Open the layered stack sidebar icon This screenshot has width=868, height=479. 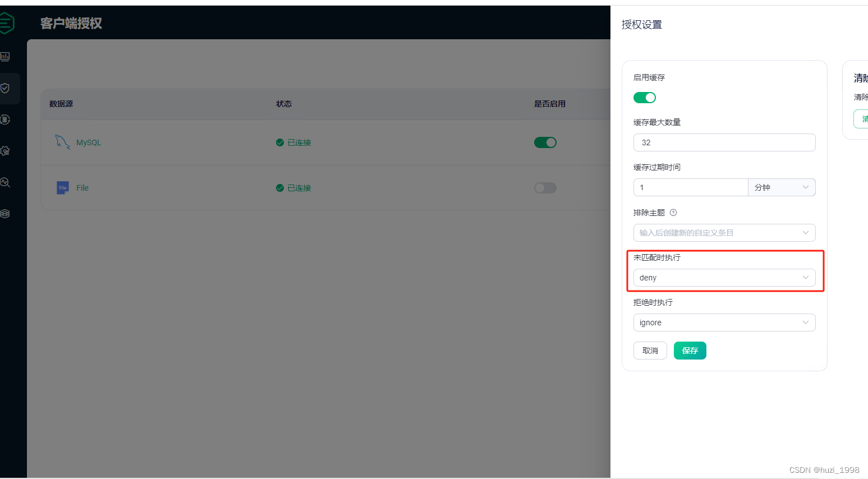coord(5,214)
